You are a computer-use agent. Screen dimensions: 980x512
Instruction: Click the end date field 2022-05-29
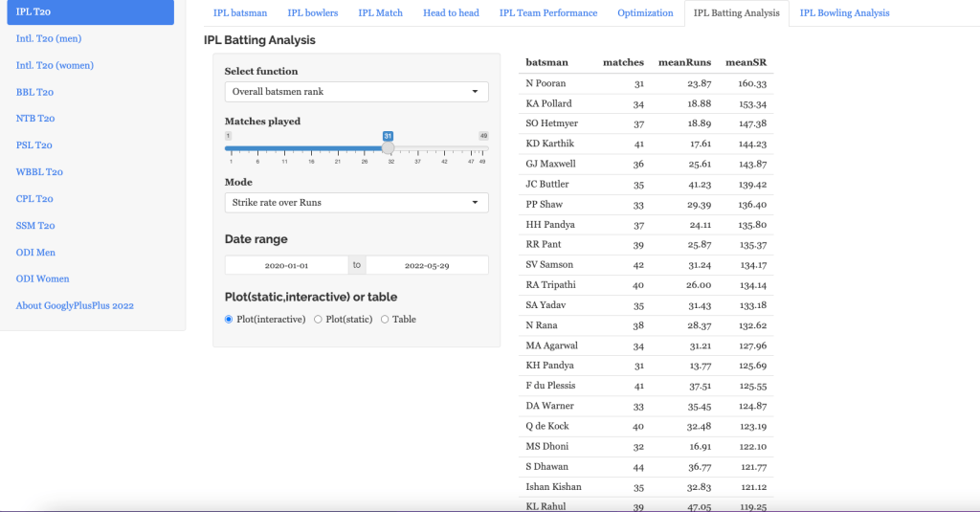[x=427, y=265]
